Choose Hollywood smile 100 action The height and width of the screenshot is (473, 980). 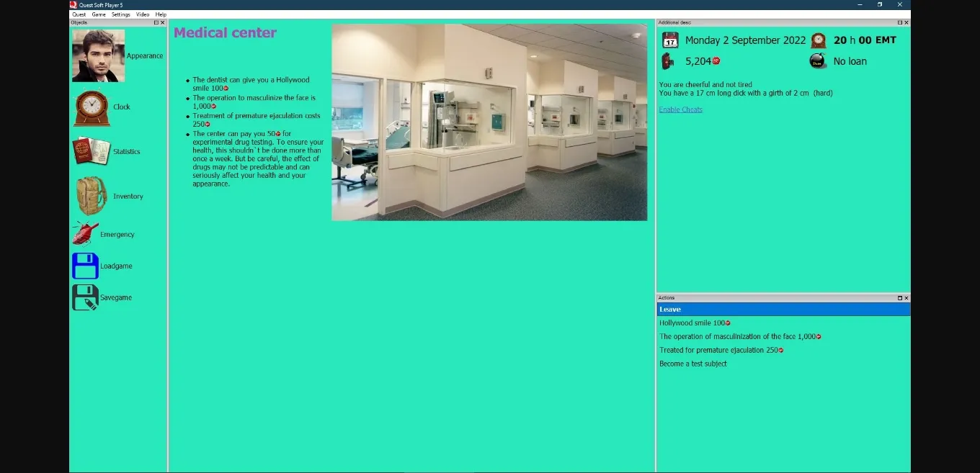694,323
